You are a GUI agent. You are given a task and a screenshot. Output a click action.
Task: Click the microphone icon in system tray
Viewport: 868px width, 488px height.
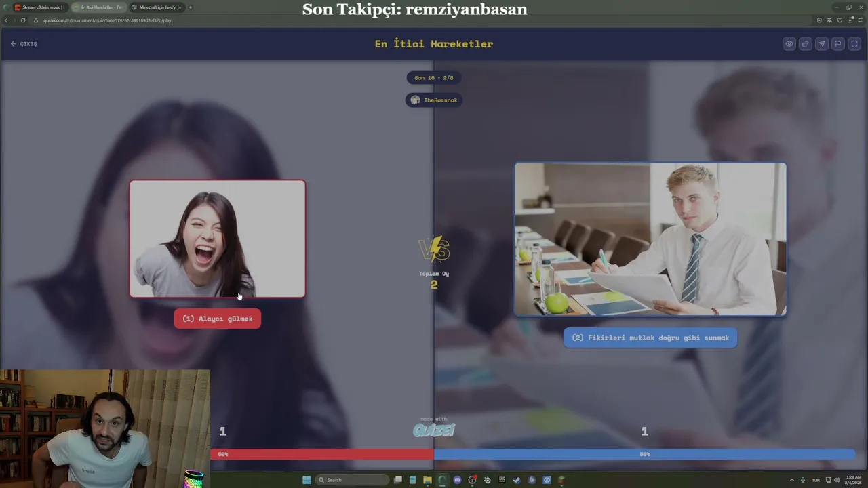pos(803,480)
